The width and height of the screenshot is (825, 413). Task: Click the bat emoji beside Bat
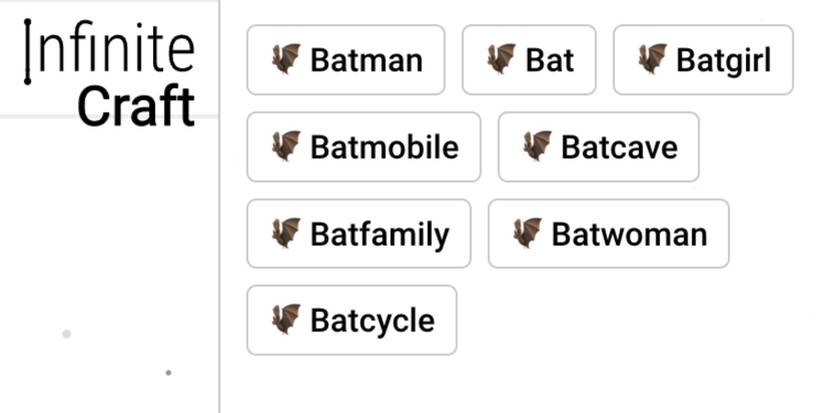(x=501, y=59)
